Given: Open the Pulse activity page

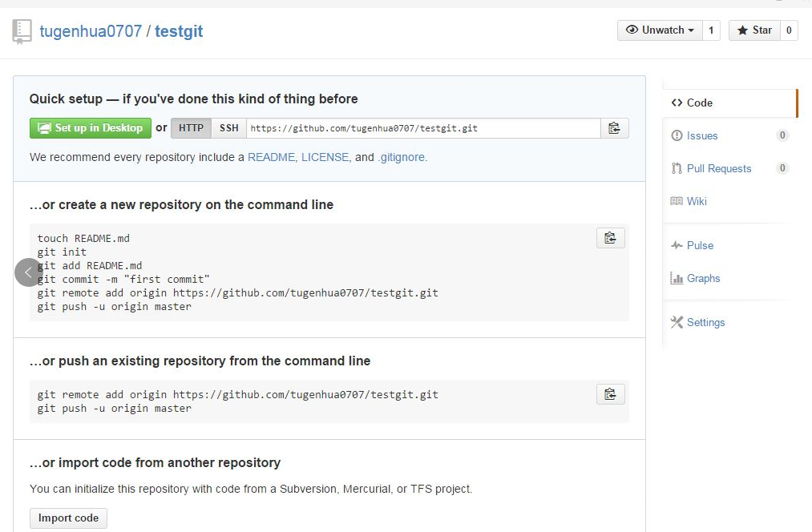Looking at the screenshot, I should pos(700,245).
